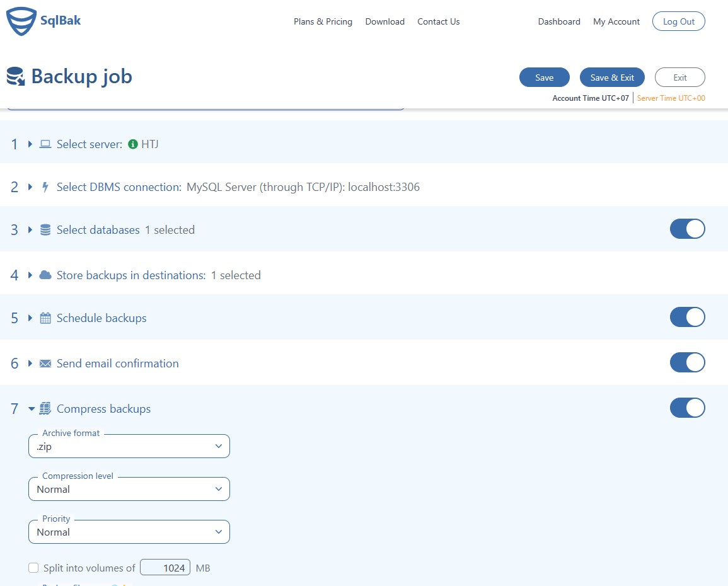Click the Log Out button
The height and width of the screenshot is (586, 728).
(678, 21)
